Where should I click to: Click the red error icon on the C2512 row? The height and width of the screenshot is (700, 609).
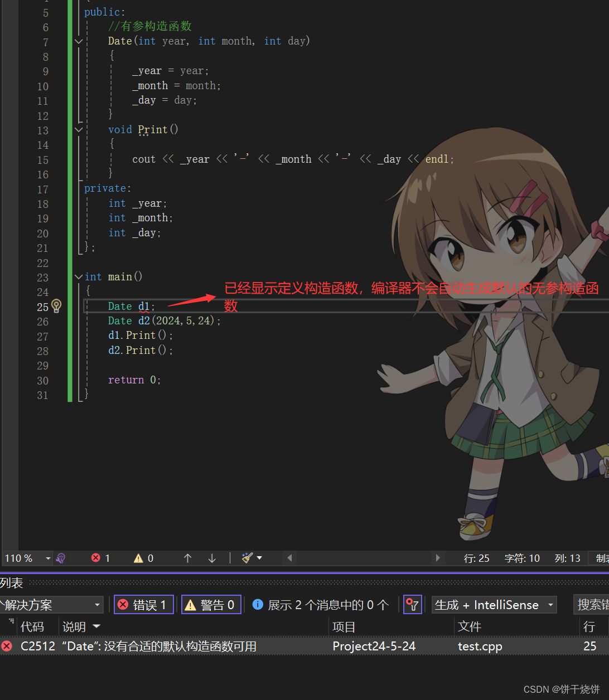[7, 646]
